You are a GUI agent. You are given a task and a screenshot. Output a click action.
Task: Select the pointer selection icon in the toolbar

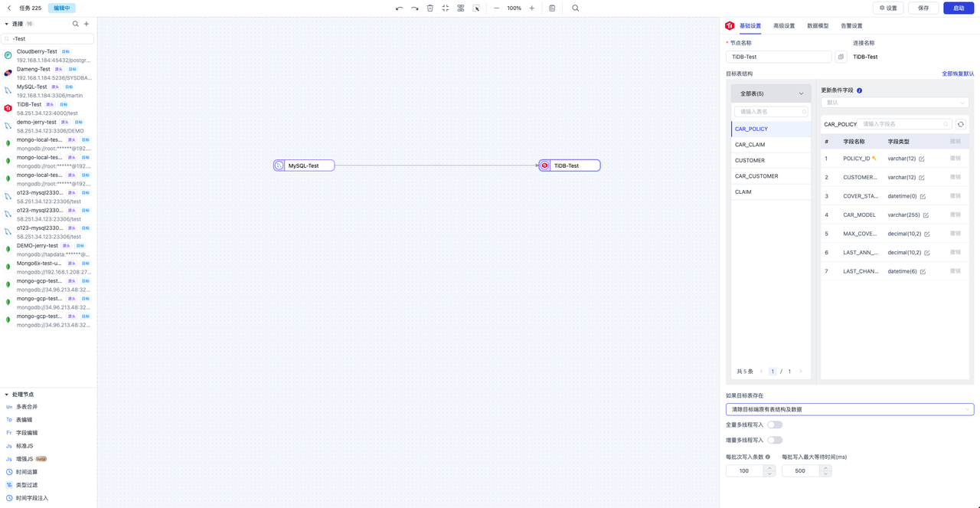(x=476, y=8)
